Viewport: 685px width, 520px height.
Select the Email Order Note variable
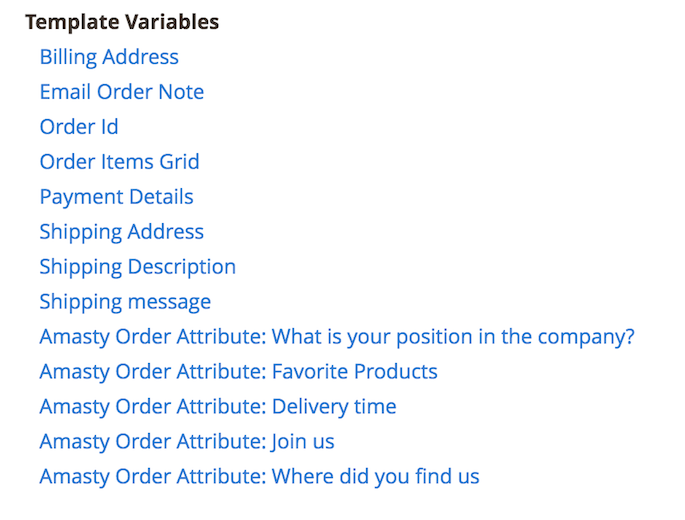[121, 92]
